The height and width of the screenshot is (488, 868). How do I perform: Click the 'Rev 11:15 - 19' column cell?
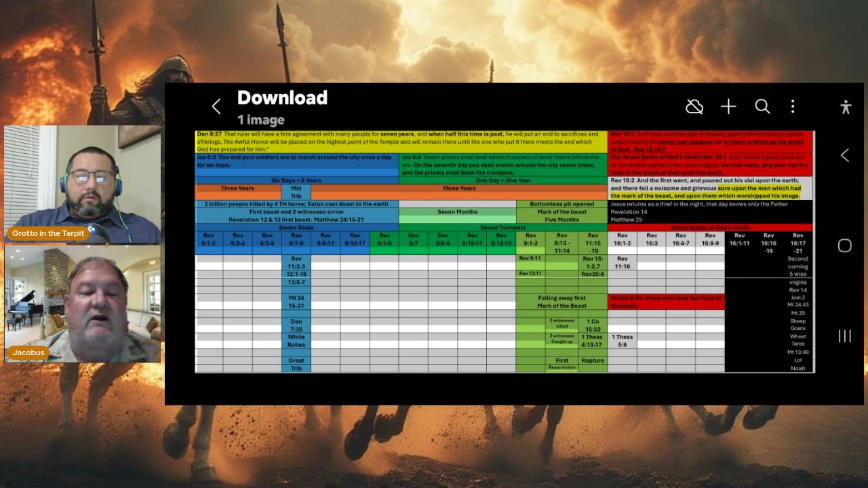point(593,243)
